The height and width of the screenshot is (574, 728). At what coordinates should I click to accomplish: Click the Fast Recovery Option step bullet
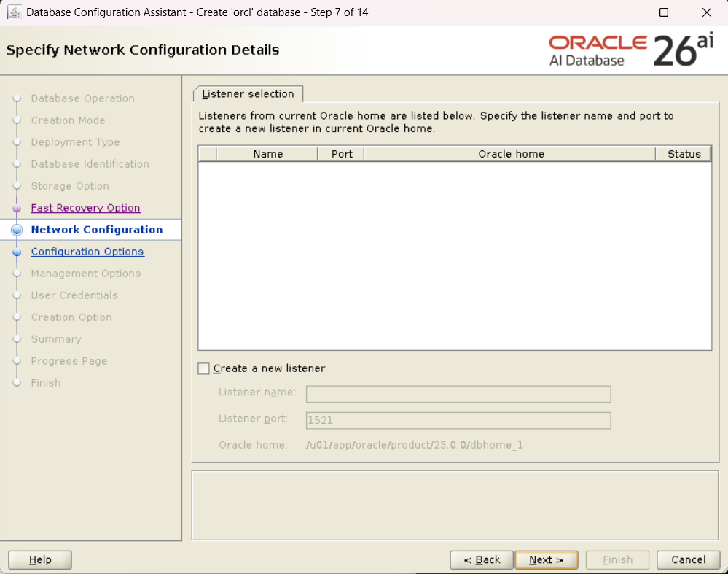(17, 208)
